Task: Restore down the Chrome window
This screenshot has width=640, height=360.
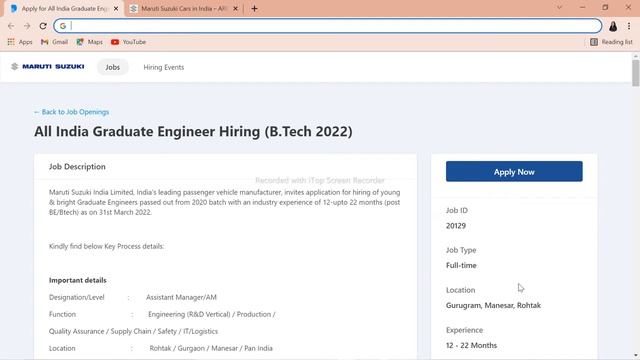Action: click(605, 8)
